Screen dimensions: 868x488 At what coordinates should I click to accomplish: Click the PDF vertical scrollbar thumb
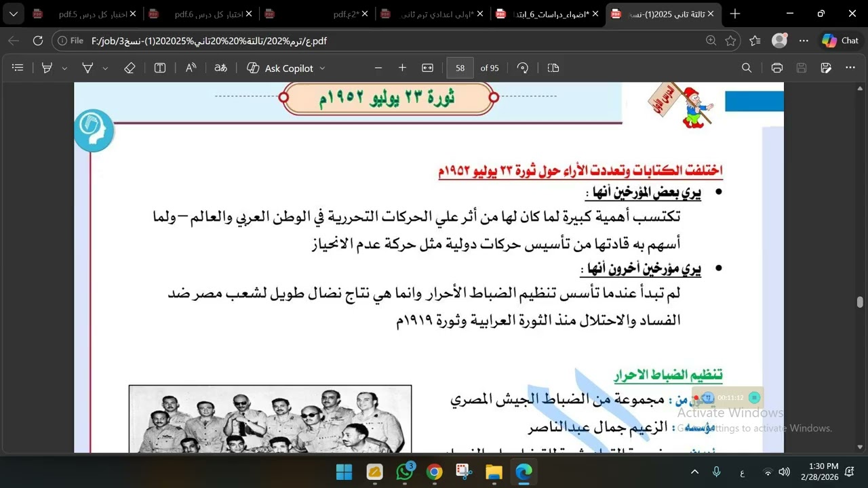pos(860,302)
